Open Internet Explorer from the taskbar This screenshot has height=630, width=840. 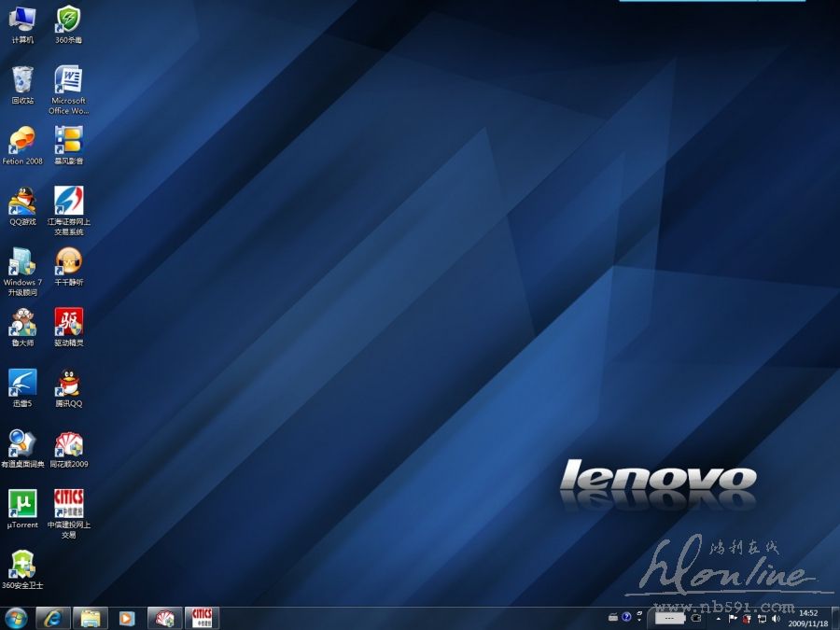(x=53, y=618)
